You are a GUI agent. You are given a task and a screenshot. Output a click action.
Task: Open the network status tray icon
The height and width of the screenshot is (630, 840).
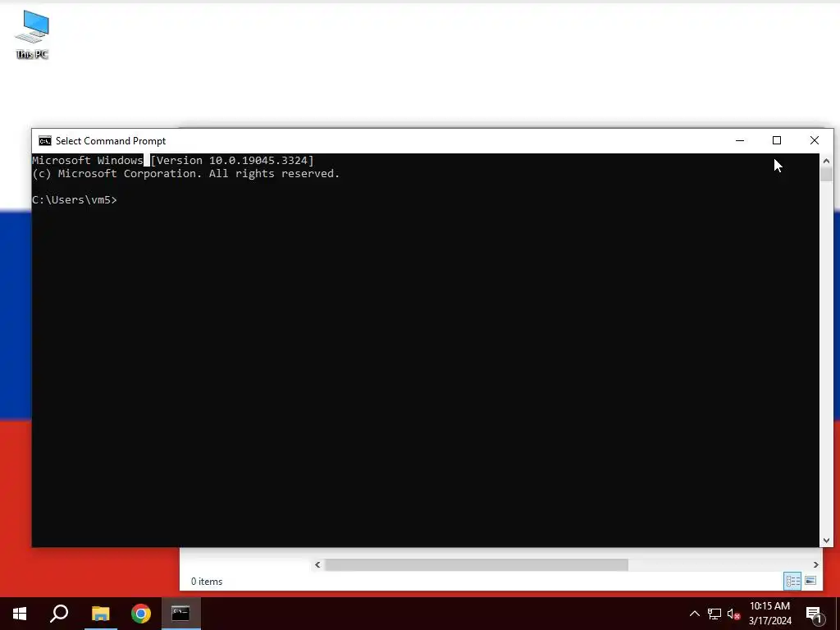(714, 614)
